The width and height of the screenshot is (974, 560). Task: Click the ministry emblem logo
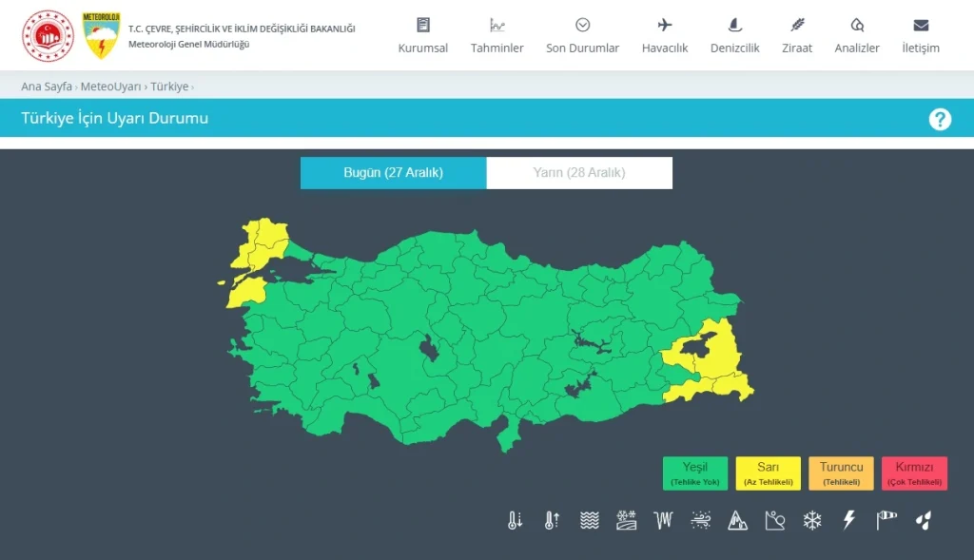[x=48, y=35]
